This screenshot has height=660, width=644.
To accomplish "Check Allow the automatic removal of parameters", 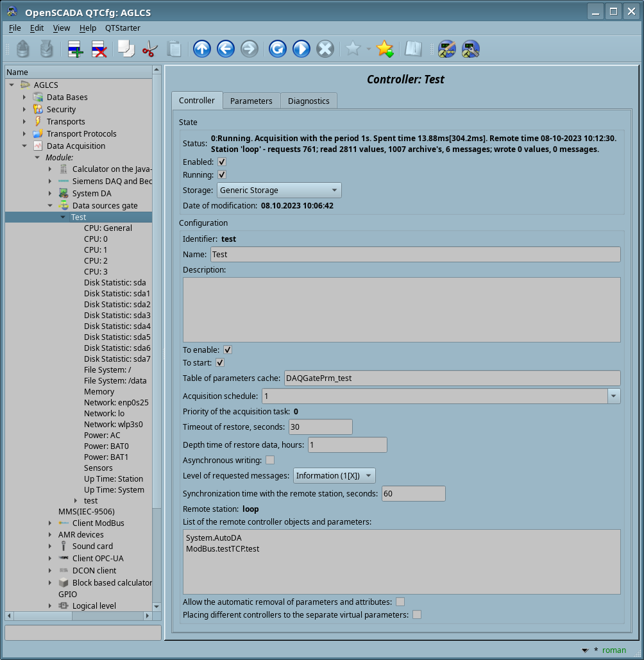I will pos(400,602).
